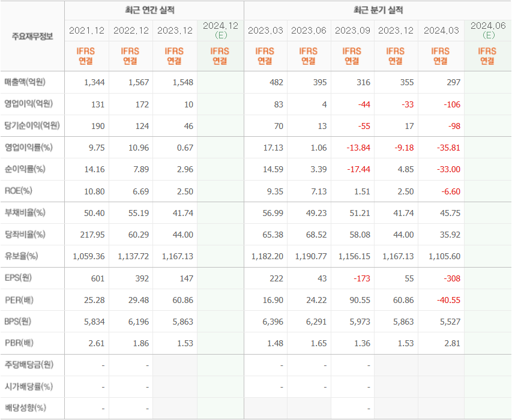Viewport: 512px width, 420px height.
Task: Click red net income value -98
Action: point(454,126)
